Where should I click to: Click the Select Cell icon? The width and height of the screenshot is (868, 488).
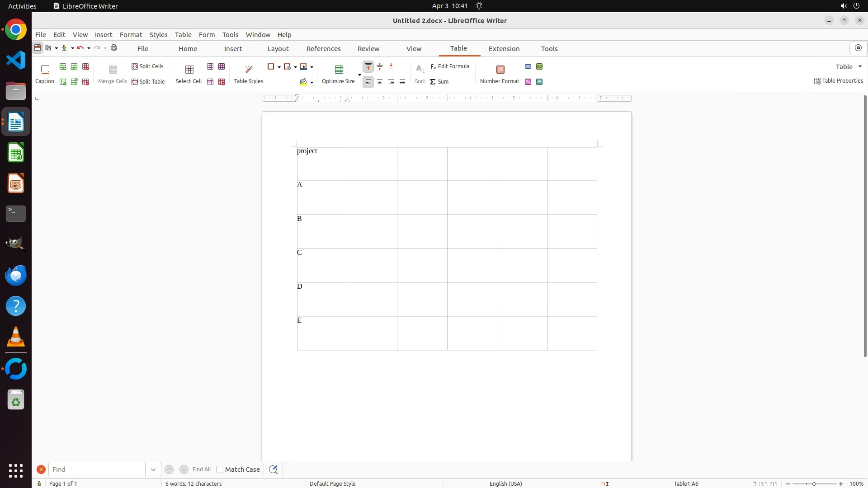tap(189, 70)
